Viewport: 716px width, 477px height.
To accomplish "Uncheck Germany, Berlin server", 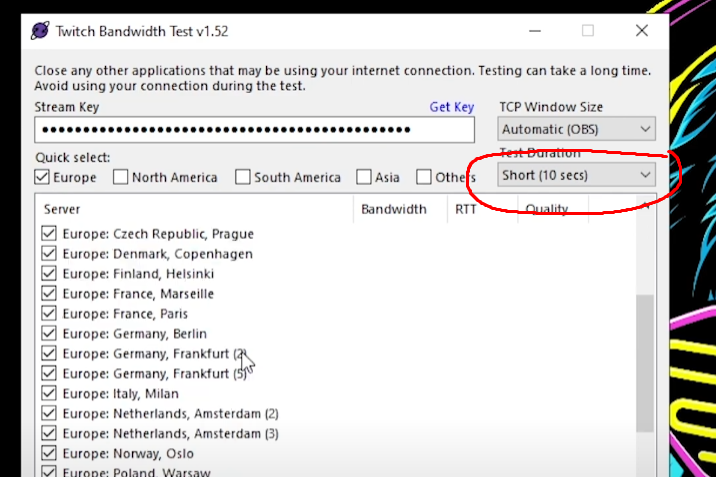I will [x=49, y=333].
